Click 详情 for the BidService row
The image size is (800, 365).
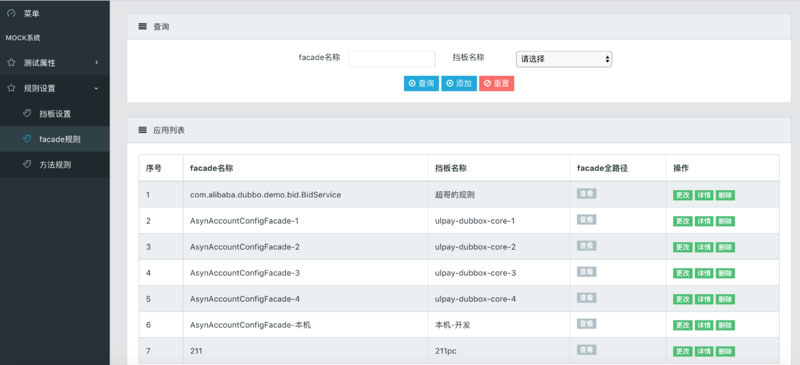704,196
